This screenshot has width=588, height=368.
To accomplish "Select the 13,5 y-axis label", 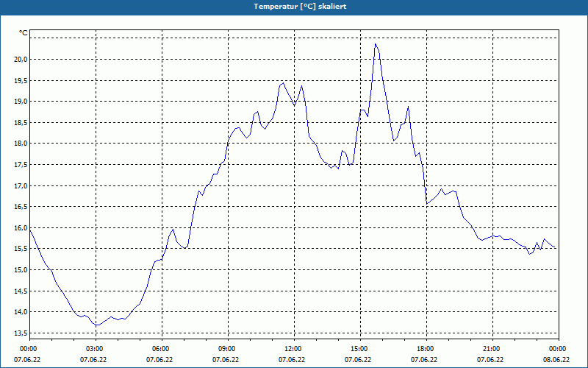I will point(21,333).
